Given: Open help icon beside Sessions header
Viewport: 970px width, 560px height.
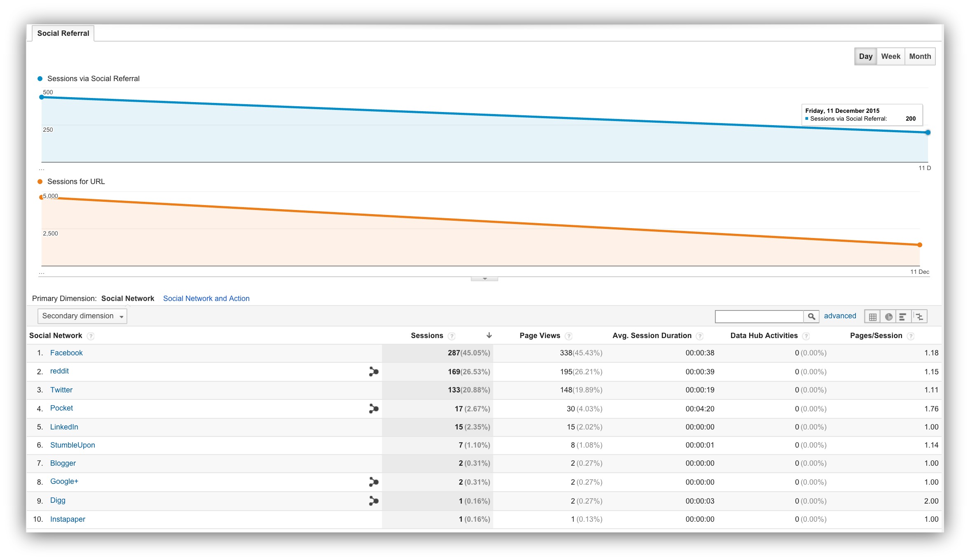Looking at the screenshot, I should click(x=452, y=336).
